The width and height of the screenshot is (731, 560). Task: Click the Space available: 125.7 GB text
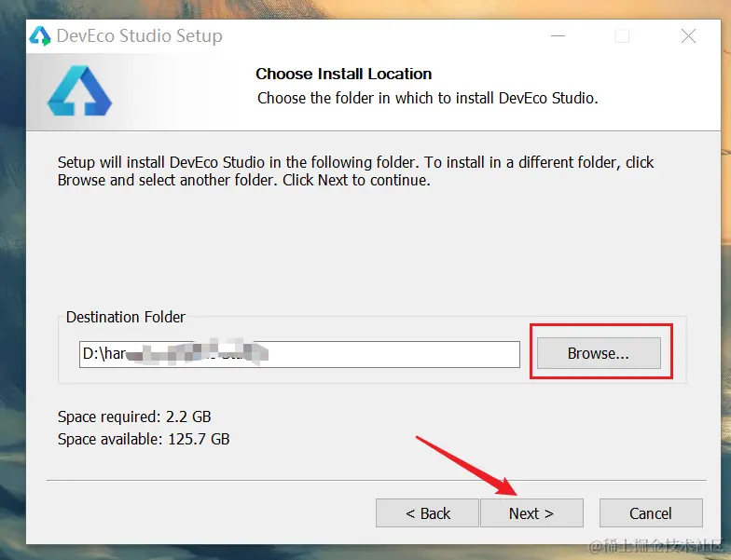click(x=143, y=439)
